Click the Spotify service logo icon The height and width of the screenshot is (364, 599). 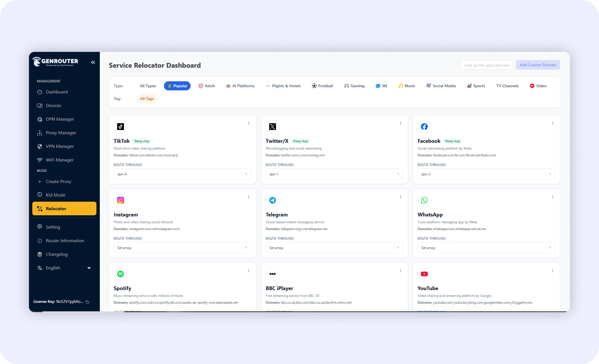pyautogui.click(x=120, y=274)
